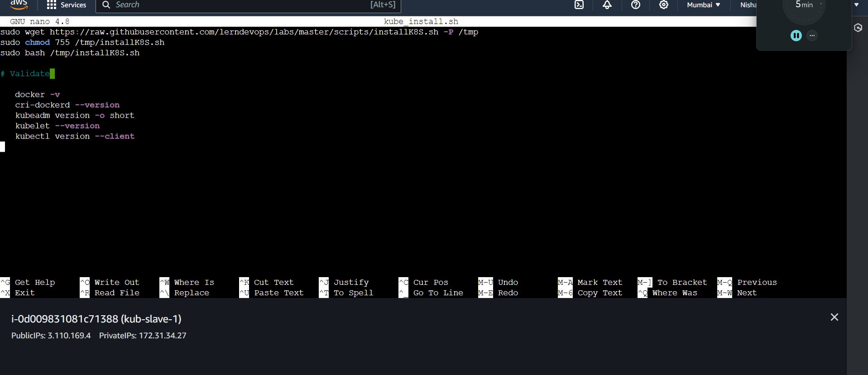Expand the Nisha account menu

click(x=748, y=5)
